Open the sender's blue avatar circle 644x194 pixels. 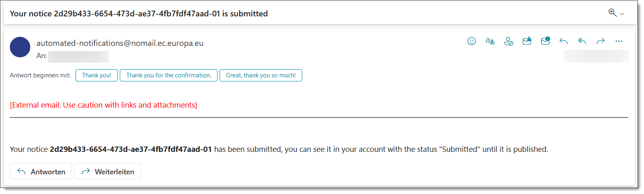(x=20, y=47)
